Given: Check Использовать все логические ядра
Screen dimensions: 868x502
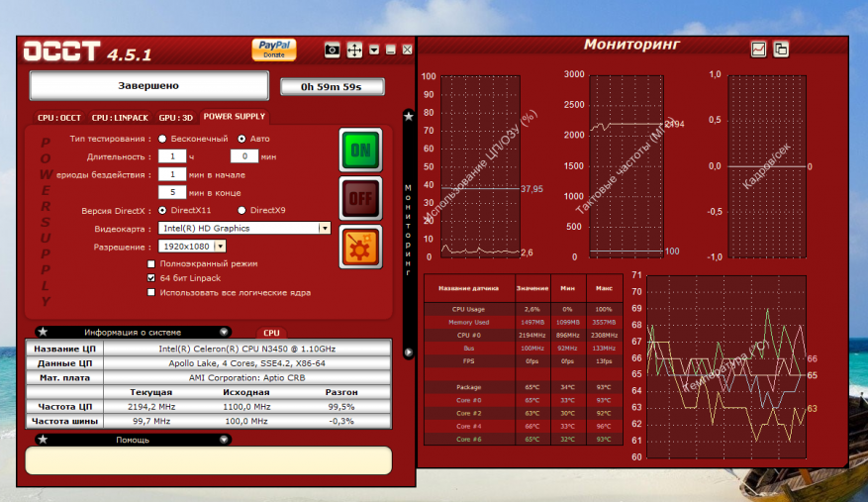Looking at the screenshot, I should pyautogui.click(x=151, y=292).
